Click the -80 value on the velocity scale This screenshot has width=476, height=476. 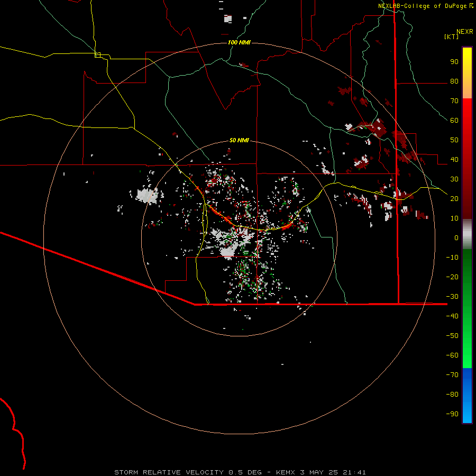pyautogui.click(x=452, y=395)
